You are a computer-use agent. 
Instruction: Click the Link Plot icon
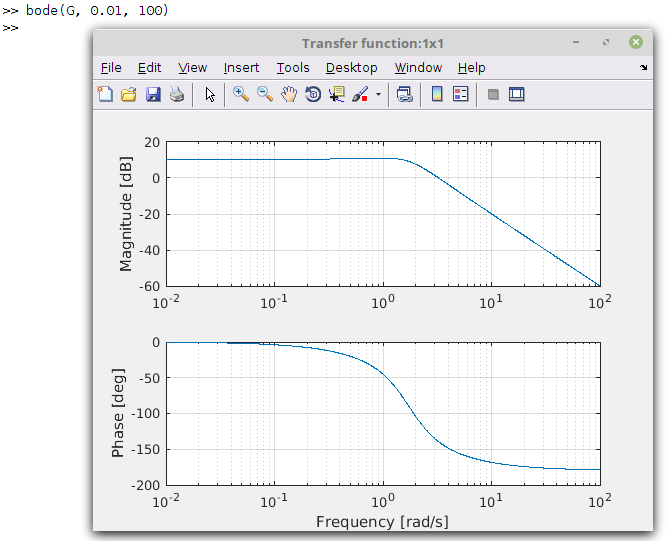click(x=404, y=94)
